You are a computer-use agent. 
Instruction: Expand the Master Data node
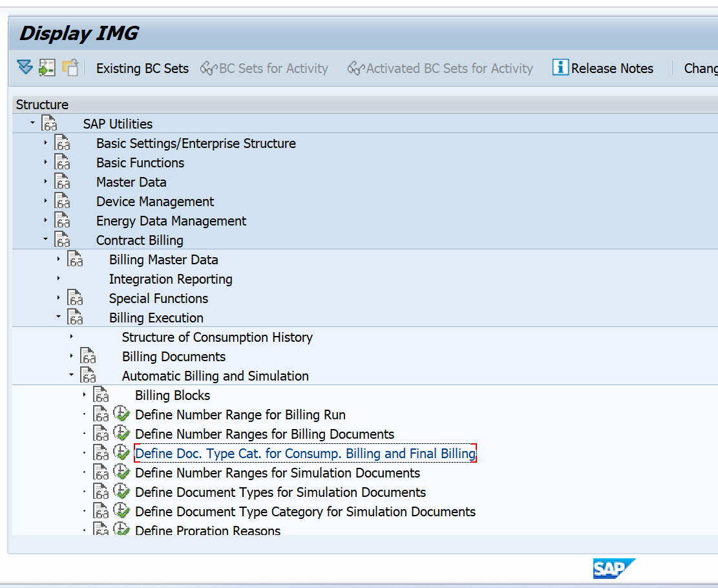click(x=45, y=182)
